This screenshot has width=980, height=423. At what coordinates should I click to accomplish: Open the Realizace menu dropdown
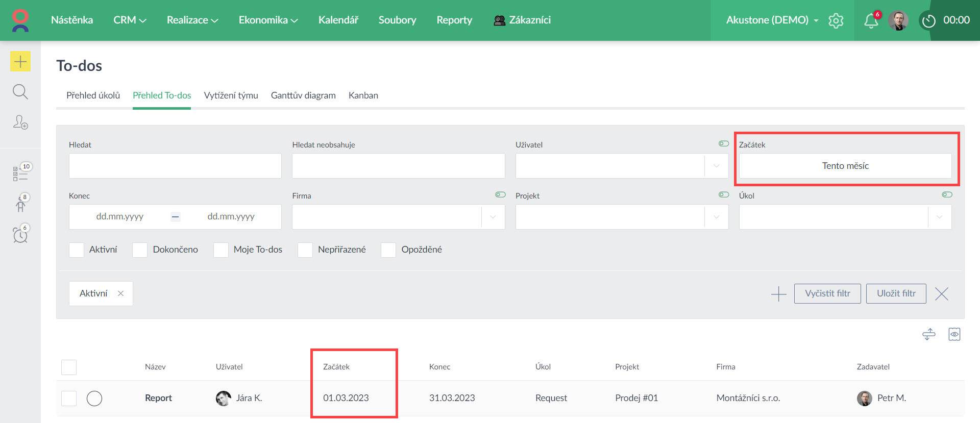pos(192,20)
